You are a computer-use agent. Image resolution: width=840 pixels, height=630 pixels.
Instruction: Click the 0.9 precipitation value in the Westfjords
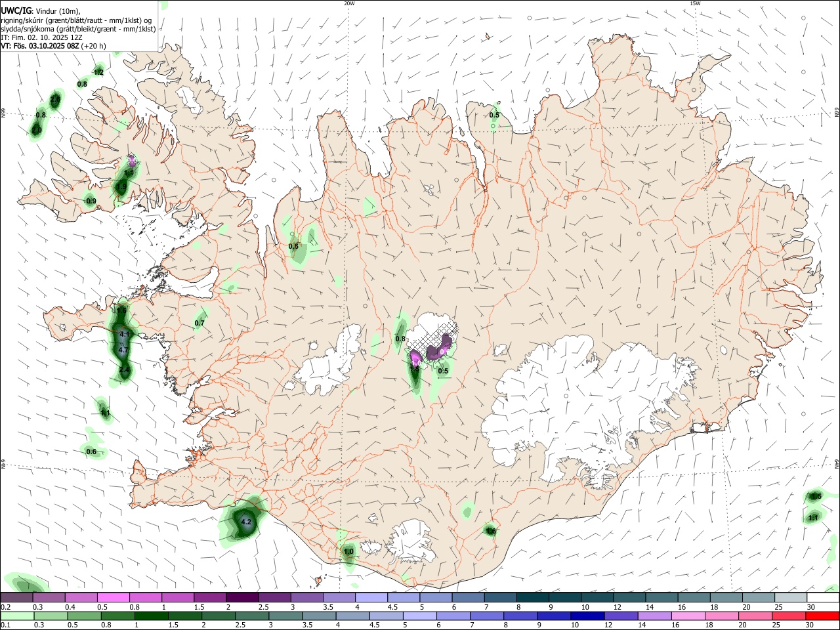(91, 201)
